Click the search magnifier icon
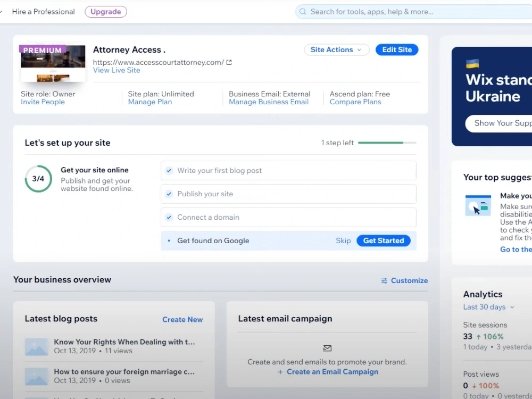Viewport: 532px width, 399px height. [303, 12]
